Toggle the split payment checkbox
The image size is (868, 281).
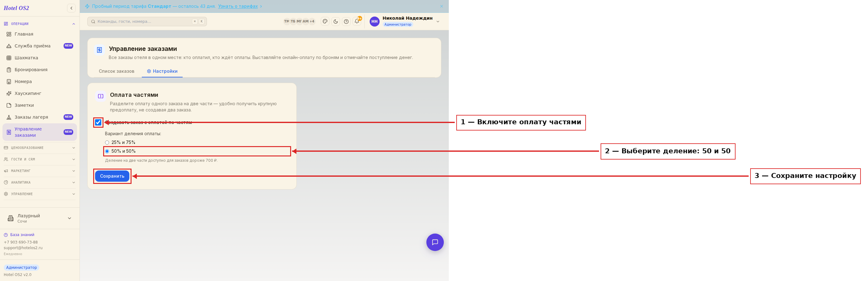[x=98, y=122]
